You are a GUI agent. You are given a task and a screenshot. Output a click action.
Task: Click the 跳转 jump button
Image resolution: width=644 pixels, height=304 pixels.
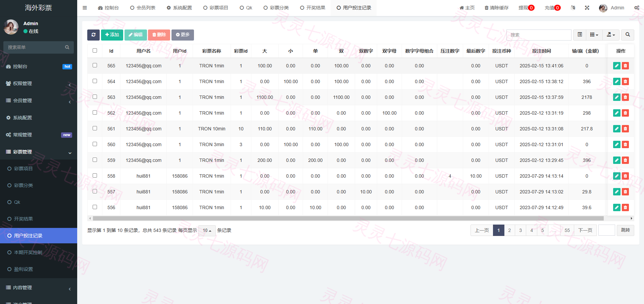[x=626, y=230]
